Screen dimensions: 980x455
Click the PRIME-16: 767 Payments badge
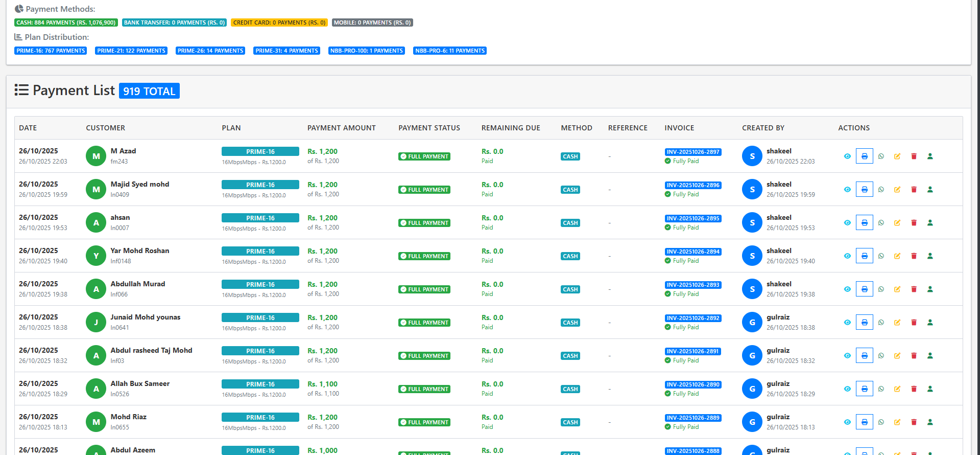point(51,51)
